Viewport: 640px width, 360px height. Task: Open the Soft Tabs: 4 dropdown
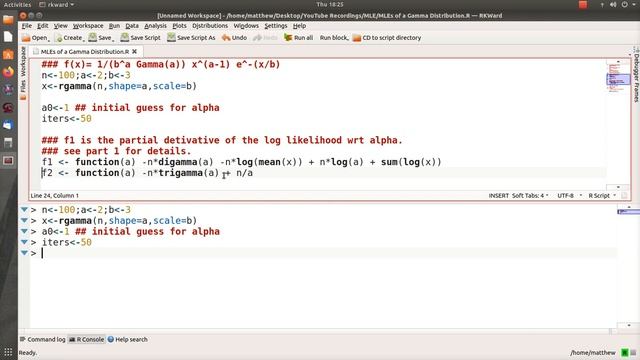click(530, 196)
